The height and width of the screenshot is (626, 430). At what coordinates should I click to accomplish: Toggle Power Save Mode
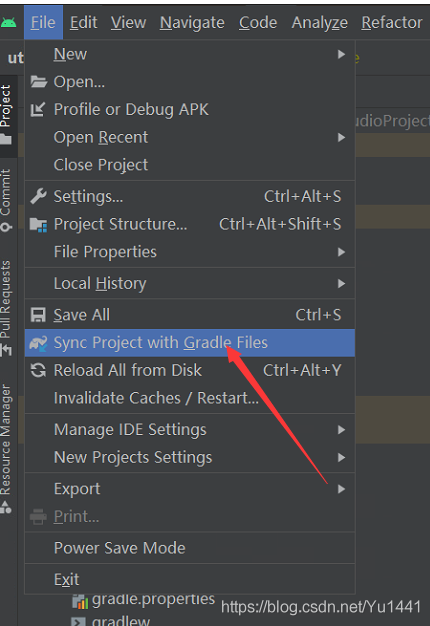190,548
